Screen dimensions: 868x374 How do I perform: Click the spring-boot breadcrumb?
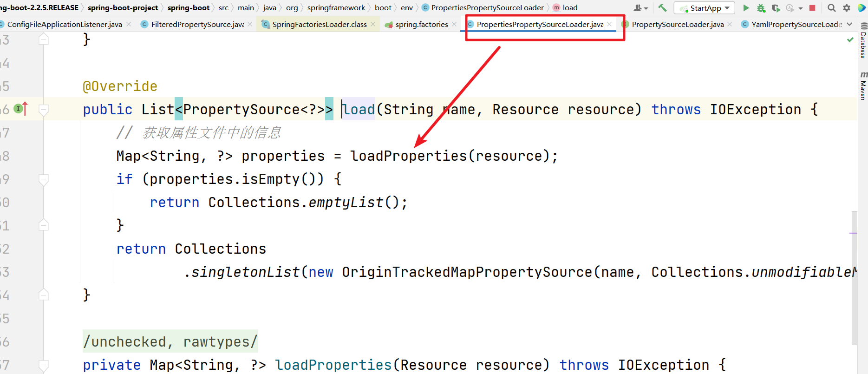coord(189,7)
